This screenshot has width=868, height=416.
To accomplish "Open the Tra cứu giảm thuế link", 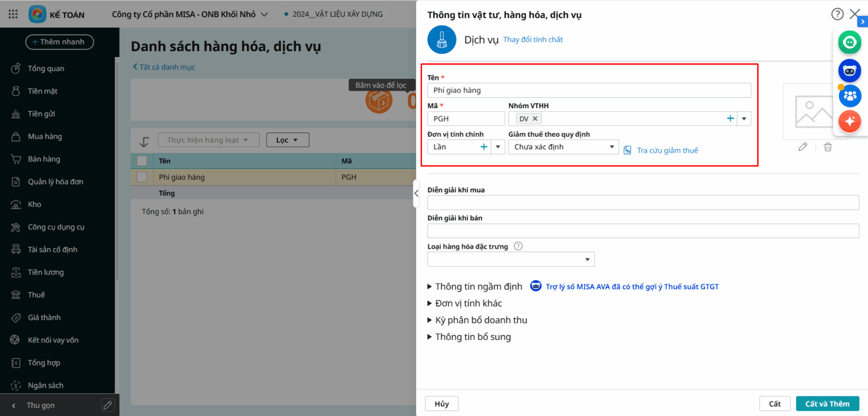I will (x=667, y=150).
